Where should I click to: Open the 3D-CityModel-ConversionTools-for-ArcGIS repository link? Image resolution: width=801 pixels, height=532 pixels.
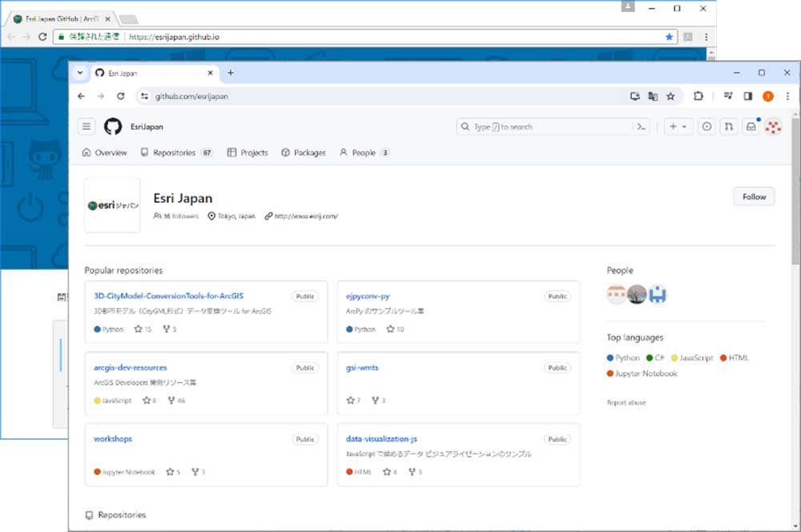[168, 296]
